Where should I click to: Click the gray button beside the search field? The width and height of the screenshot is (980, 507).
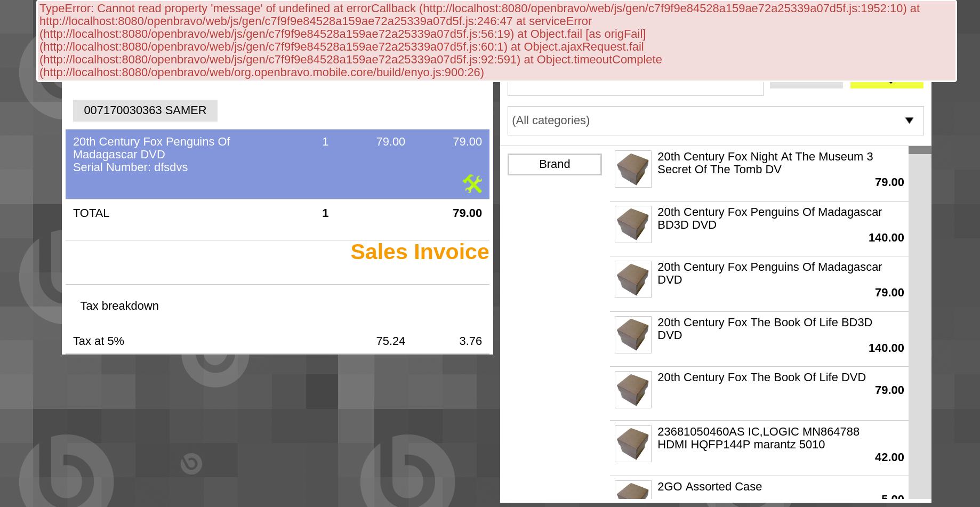(806, 85)
